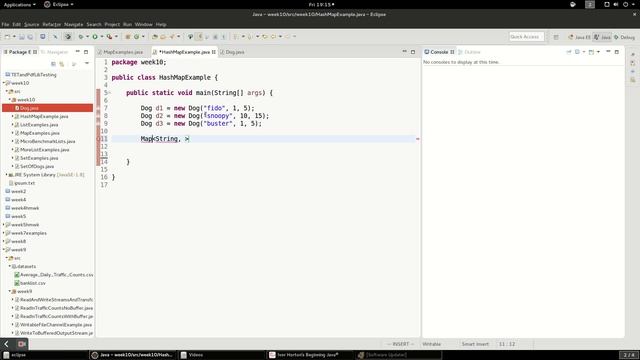
Task: Expand the week7examples project
Action: [4, 233]
